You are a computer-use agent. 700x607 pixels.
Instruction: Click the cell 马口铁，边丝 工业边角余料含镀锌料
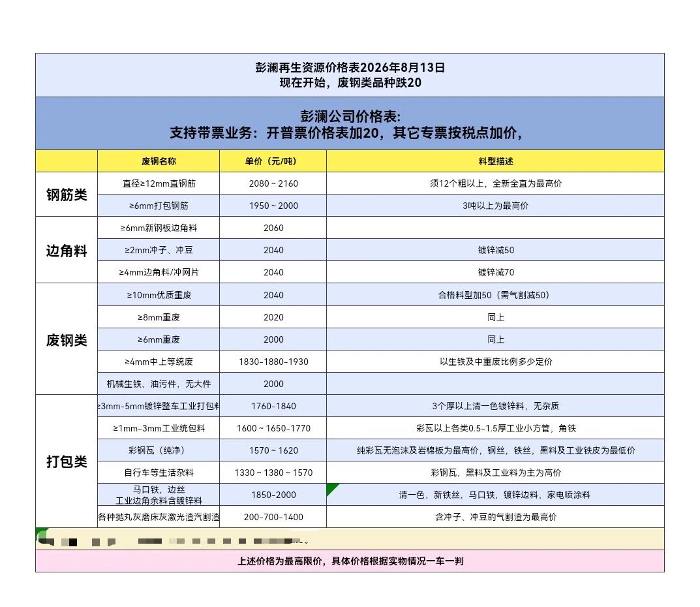coord(159,495)
